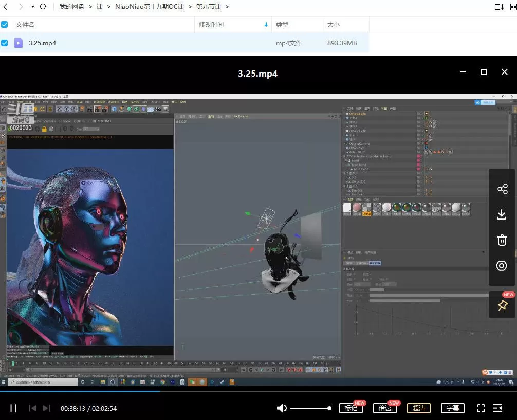Navigate to 我的网盘 breadcrumb
517x420 pixels.
coord(71,7)
